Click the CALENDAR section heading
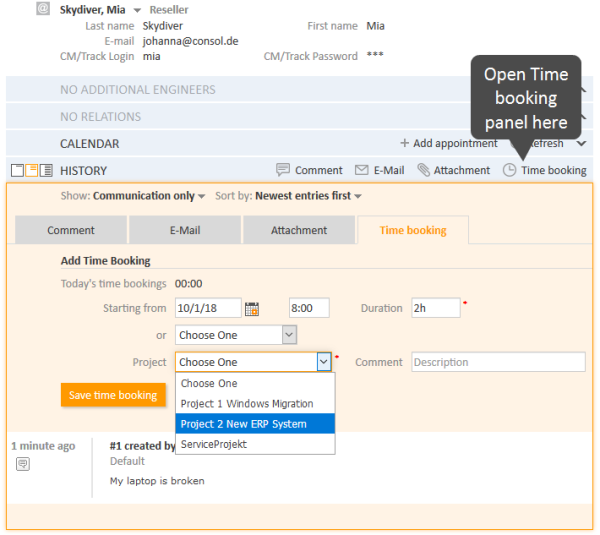Screen dimensions: 600x535 pyautogui.click(x=90, y=144)
